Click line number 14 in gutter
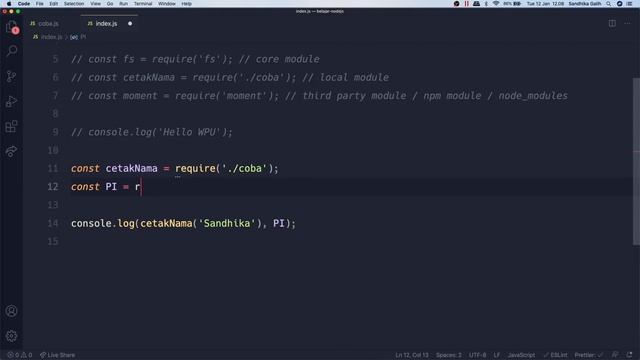This screenshot has height=360, width=640. tap(53, 224)
